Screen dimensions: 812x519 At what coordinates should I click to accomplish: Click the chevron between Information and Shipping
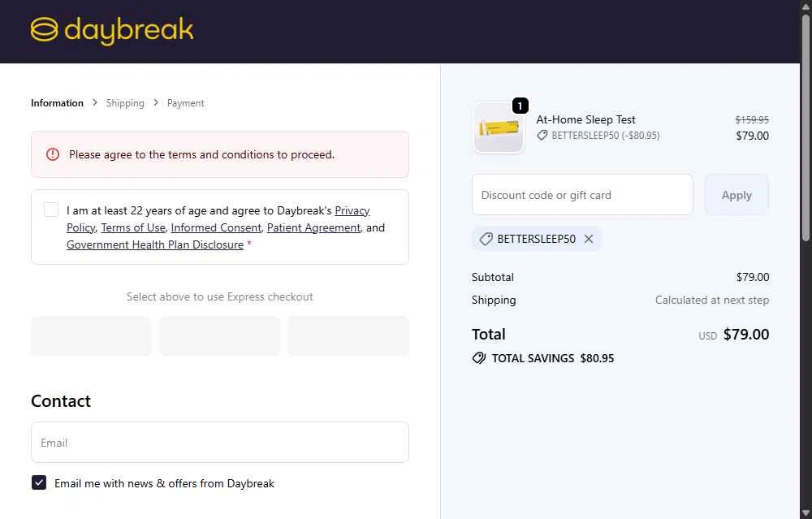point(95,102)
